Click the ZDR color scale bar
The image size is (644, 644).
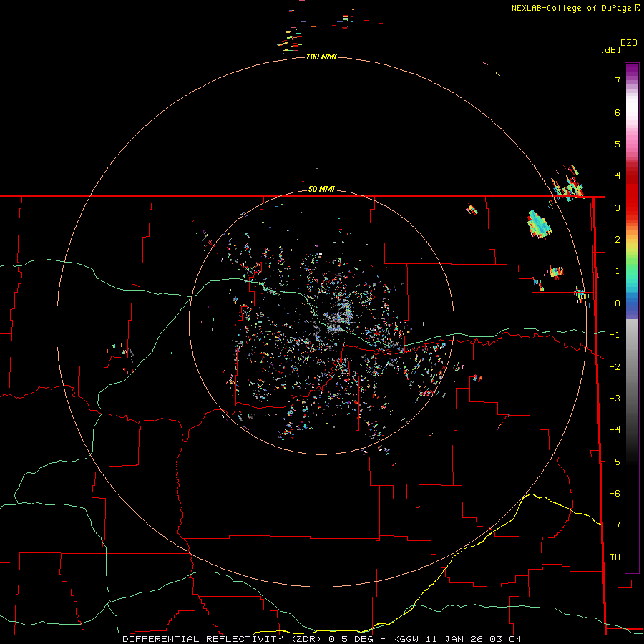click(x=632, y=318)
